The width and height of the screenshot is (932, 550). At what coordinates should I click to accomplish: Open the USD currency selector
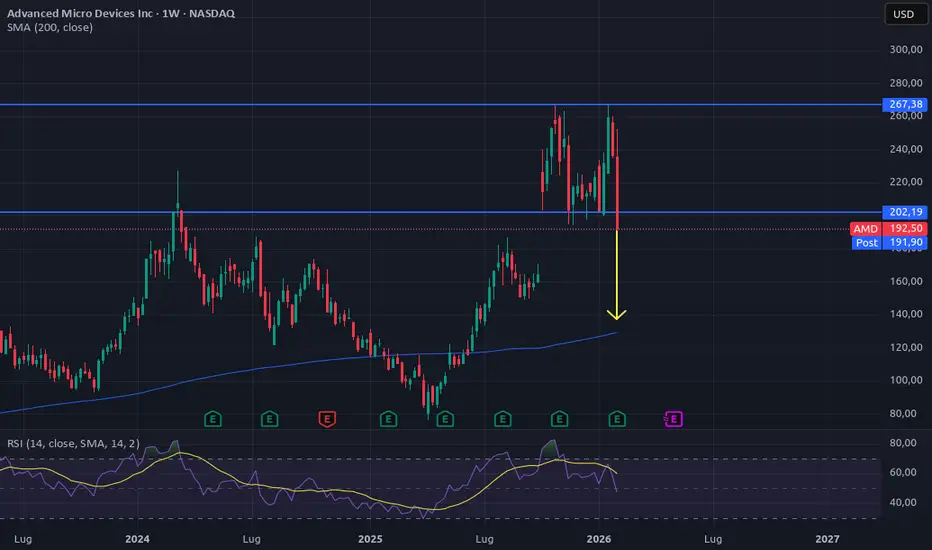(x=904, y=14)
